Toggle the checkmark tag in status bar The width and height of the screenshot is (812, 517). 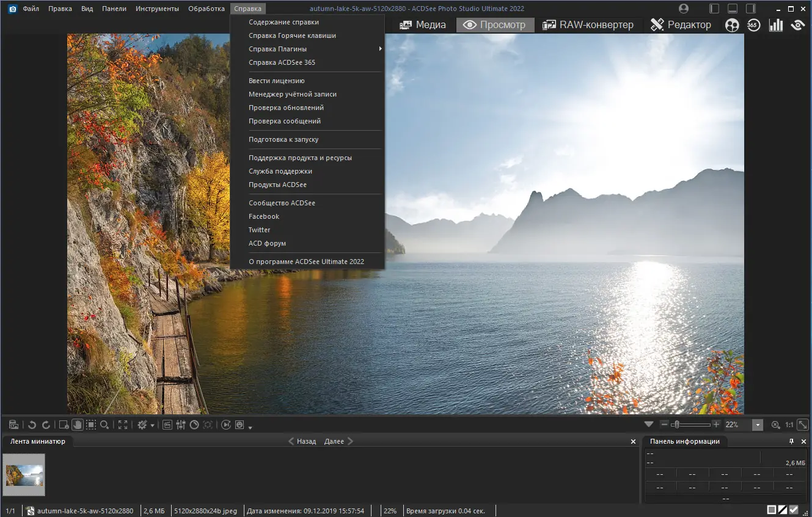794,510
